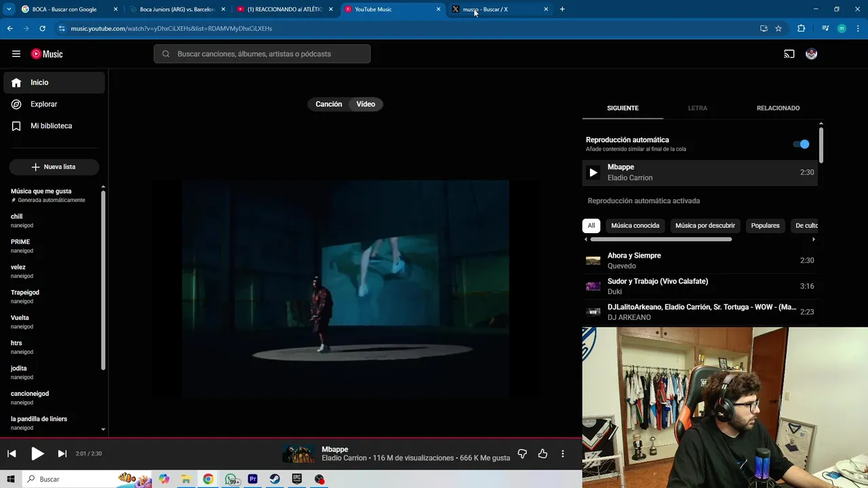Viewport: 868px width, 488px height.
Task: Click the YouTube Music logo
Action: pos(47,54)
